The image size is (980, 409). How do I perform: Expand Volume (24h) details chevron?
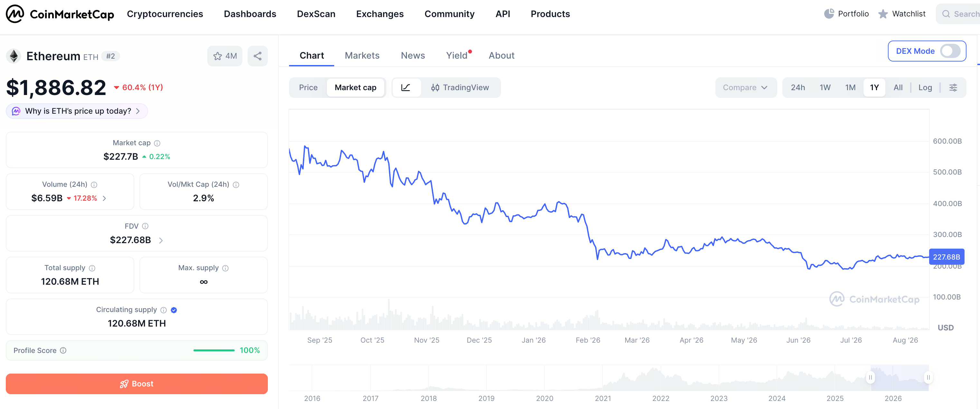pos(104,198)
